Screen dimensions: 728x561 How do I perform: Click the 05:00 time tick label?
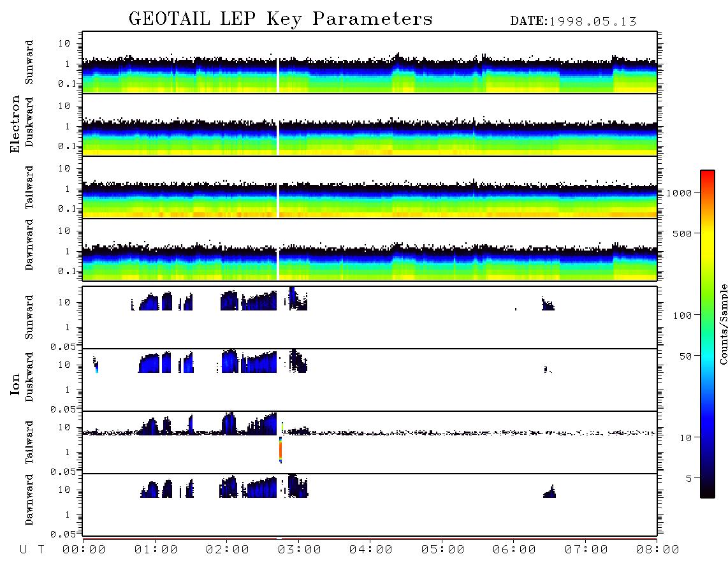coord(443,550)
